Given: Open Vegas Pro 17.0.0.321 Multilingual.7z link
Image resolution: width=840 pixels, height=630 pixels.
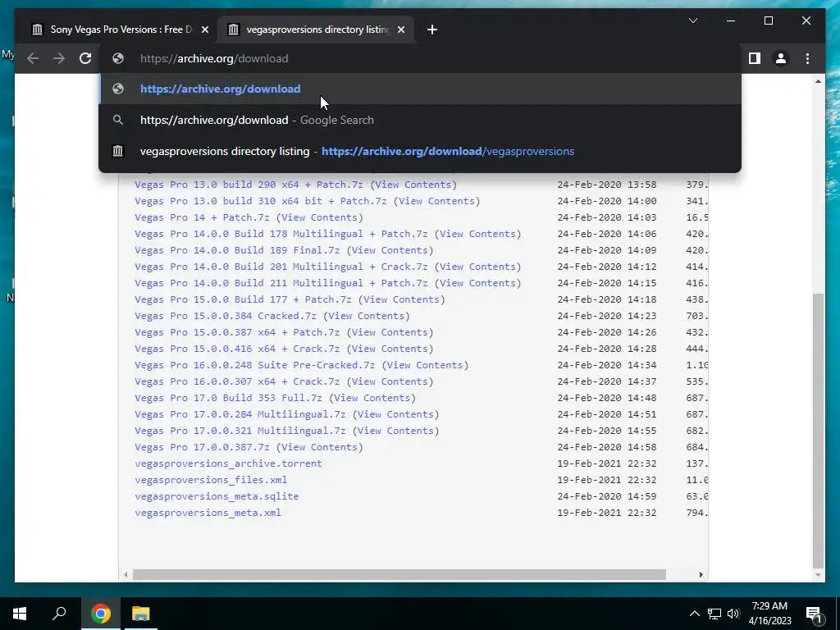Looking at the screenshot, I should [x=240, y=431].
